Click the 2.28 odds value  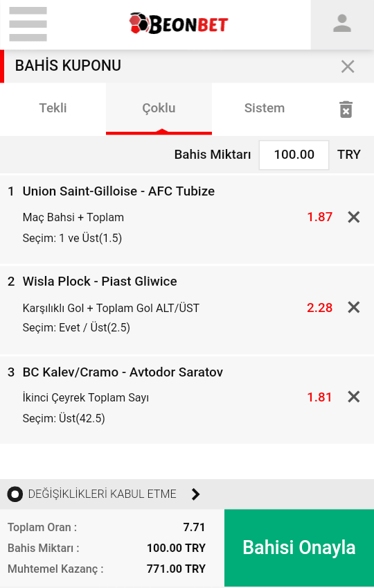pyautogui.click(x=320, y=307)
